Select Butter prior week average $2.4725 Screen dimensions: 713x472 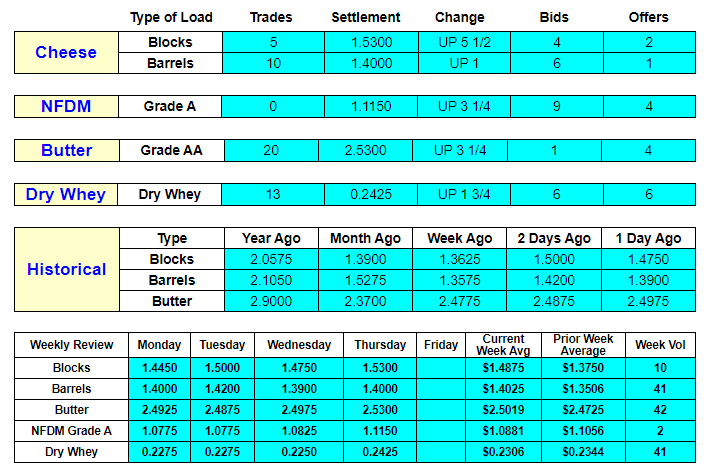pyautogui.click(x=583, y=410)
